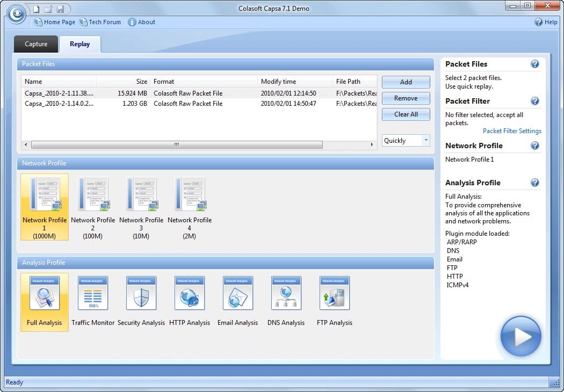Viewport: 564px width, 392px height.
Task: Select the HTTP Analysis profile icon
Action: point(190,293)
